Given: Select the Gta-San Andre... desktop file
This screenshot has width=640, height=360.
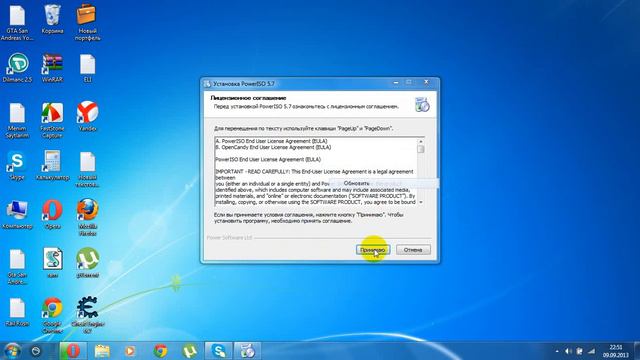Looking at the screenshot, I should [17, 267].
